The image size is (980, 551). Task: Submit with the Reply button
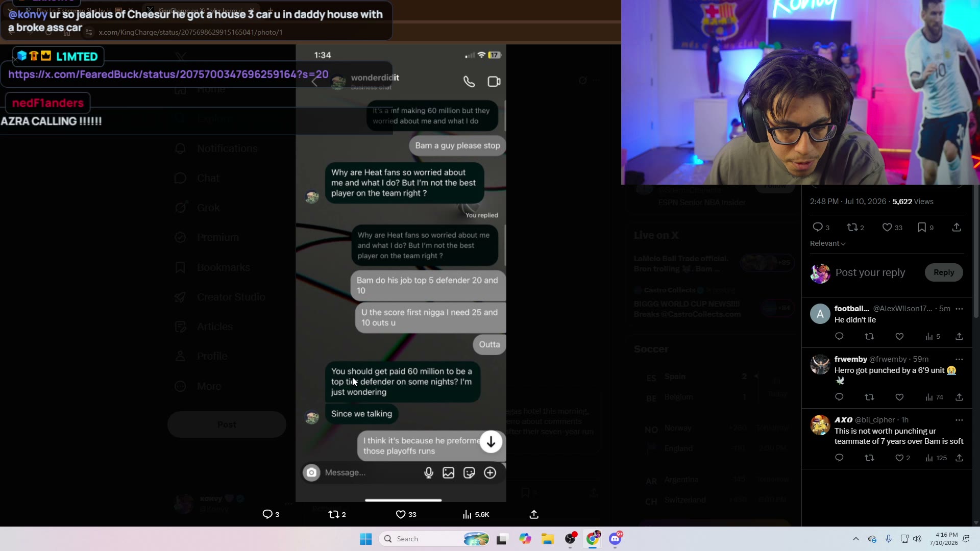pos(944,272)
